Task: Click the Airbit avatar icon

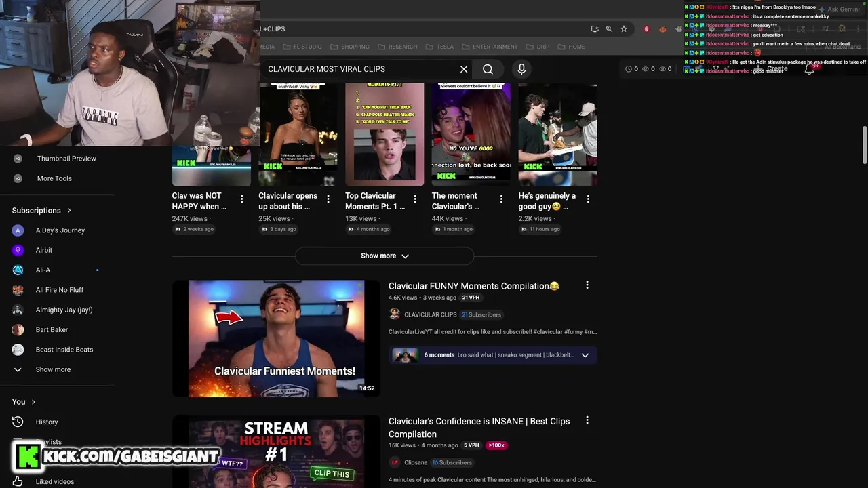Action: pos(18,250)
